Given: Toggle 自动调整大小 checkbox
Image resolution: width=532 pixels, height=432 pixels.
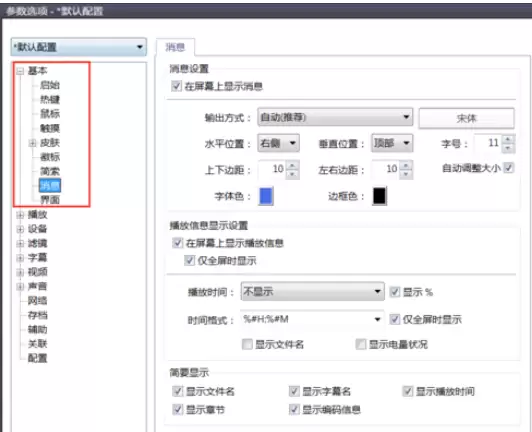Looking at the screenshot, I should [508, 168].
